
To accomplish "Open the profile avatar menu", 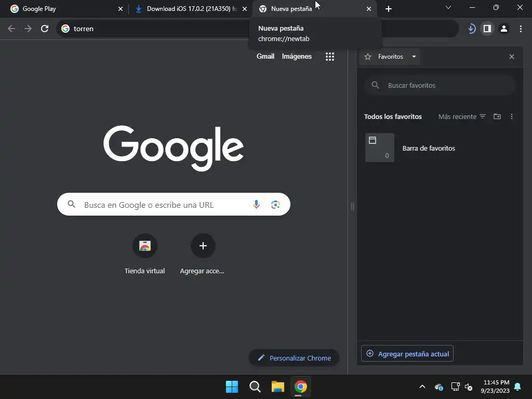I will pos(504,29).
